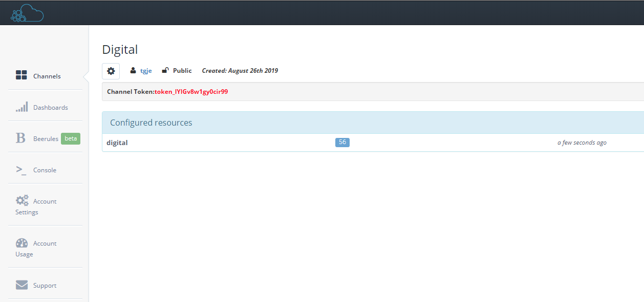Click the user icon beside tgje
The width and height of the screenshot is (644, 302).
coord(133,71)
